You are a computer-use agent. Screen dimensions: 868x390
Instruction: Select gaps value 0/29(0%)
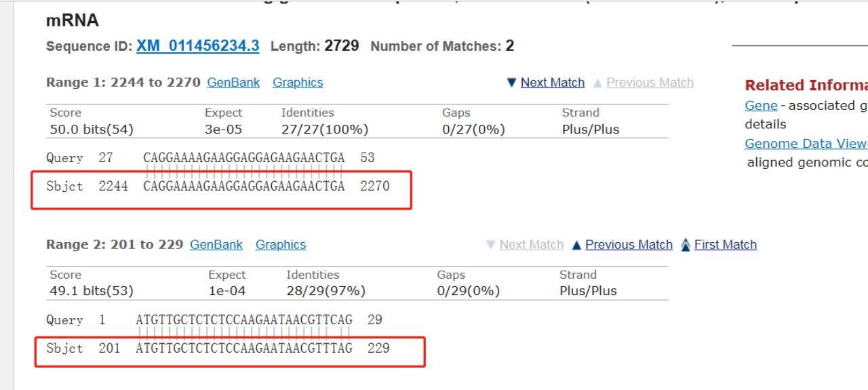click(x=469, y=291)
